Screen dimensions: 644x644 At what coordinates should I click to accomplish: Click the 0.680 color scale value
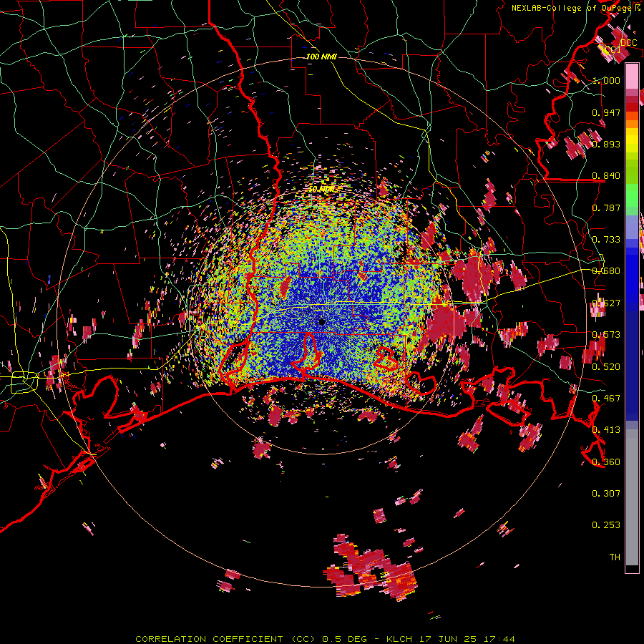606,271
